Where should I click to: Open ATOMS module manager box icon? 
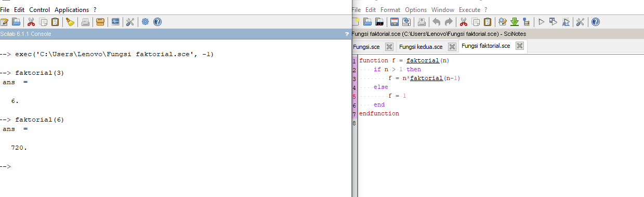pos(100,22)
